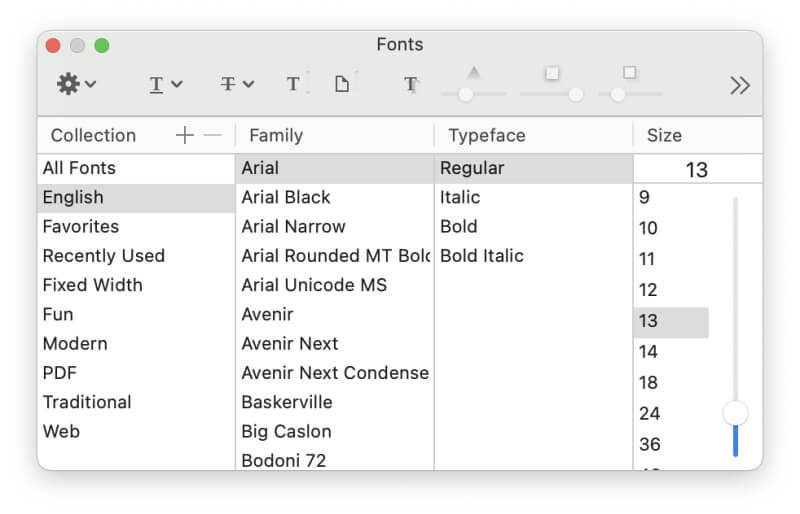This screenshot has width=800, height=514.
Task: Choose the Arial Black family
Action: pyautogui.click(x=335, y=198)
